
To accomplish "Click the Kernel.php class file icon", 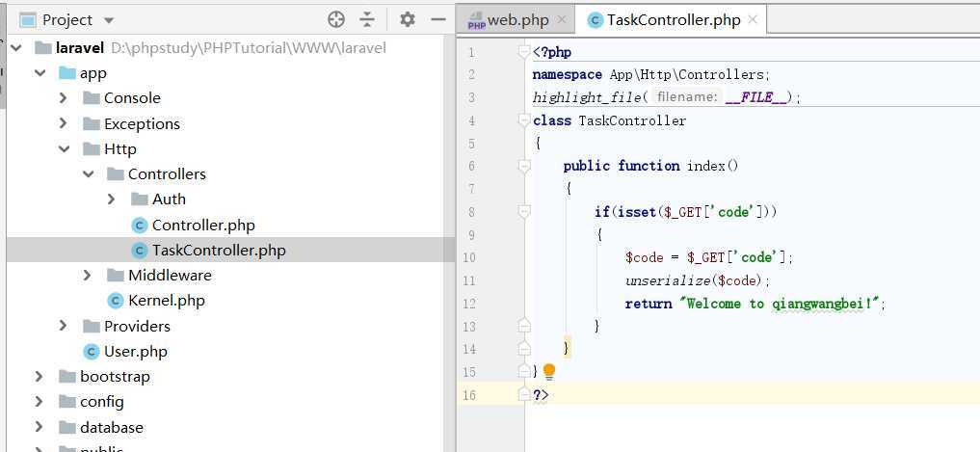I will (116, 301).
